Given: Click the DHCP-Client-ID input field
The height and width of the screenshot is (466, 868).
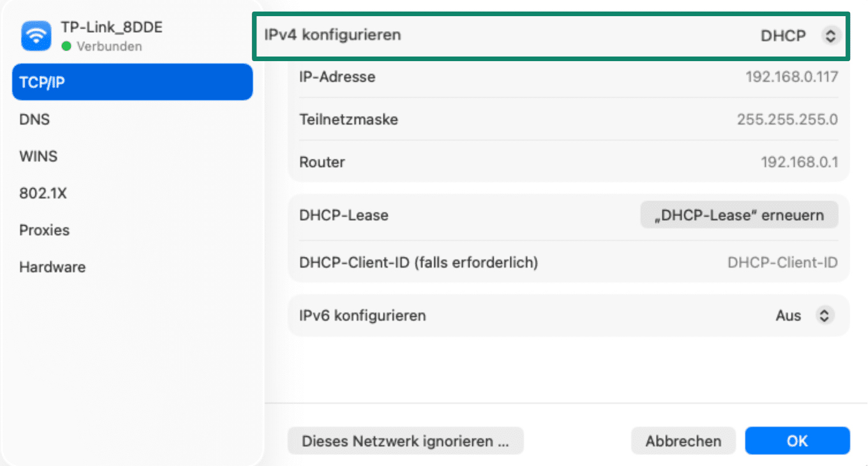Looking at the screenshot, I should click(x=782, y=262).
